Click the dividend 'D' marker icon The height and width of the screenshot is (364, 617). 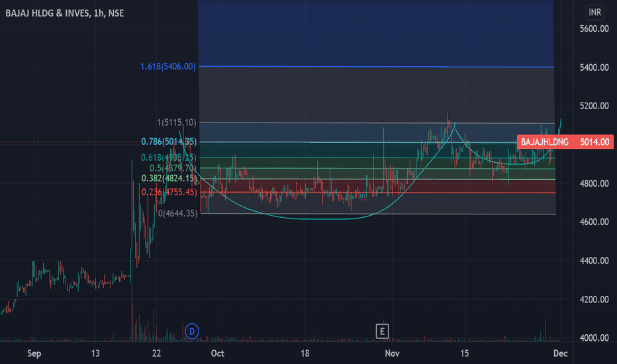[x=191, y=332]
